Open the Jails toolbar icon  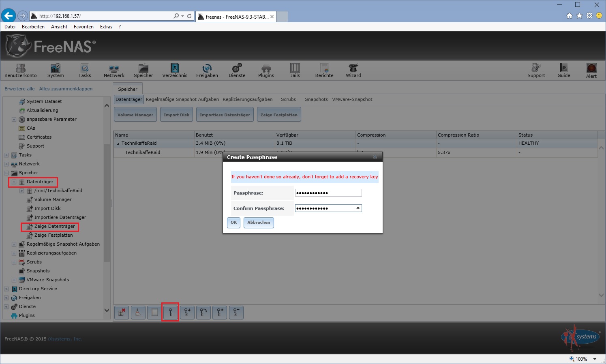point(295,70)
